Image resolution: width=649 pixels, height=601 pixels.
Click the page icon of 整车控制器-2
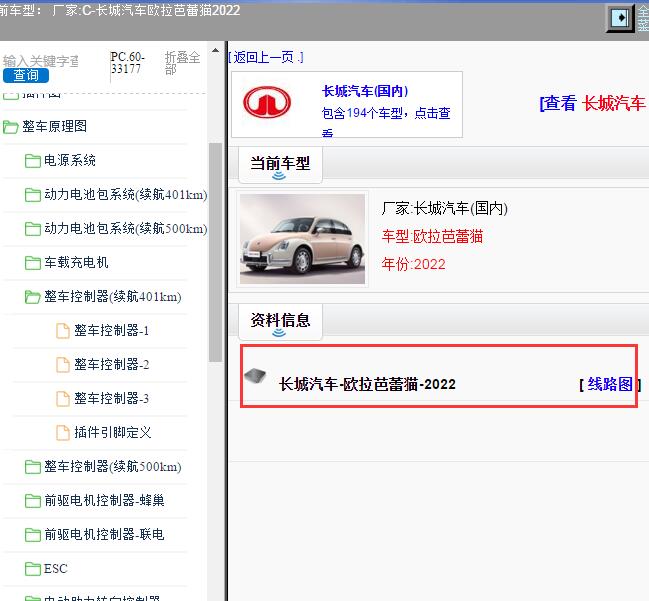click(x=62, y=365)
